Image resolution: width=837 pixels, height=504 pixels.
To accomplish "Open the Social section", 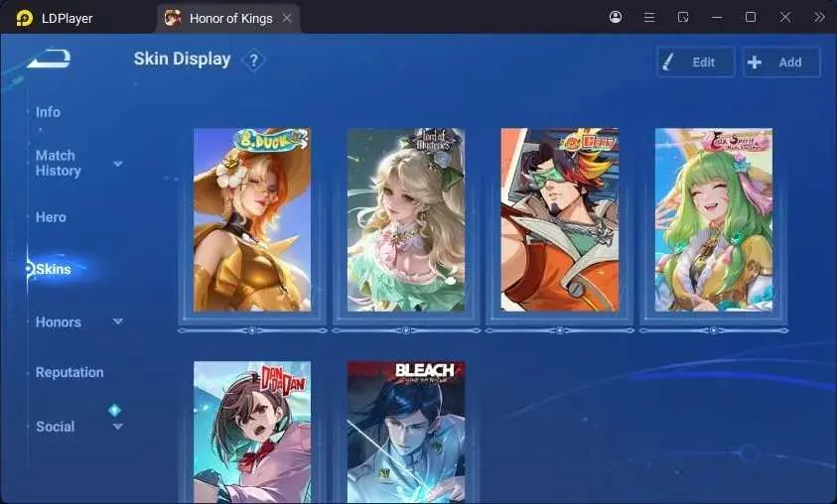I will (x=55, y=427).
